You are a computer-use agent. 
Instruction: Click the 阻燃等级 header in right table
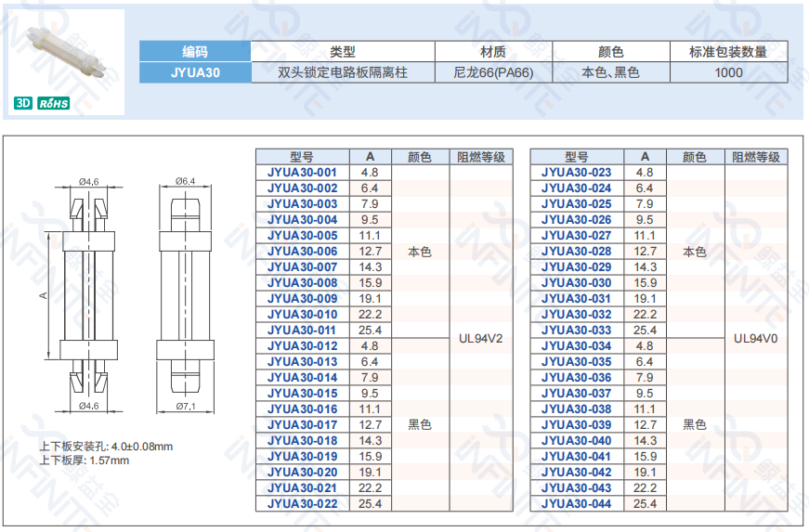(x=755, y=157)
